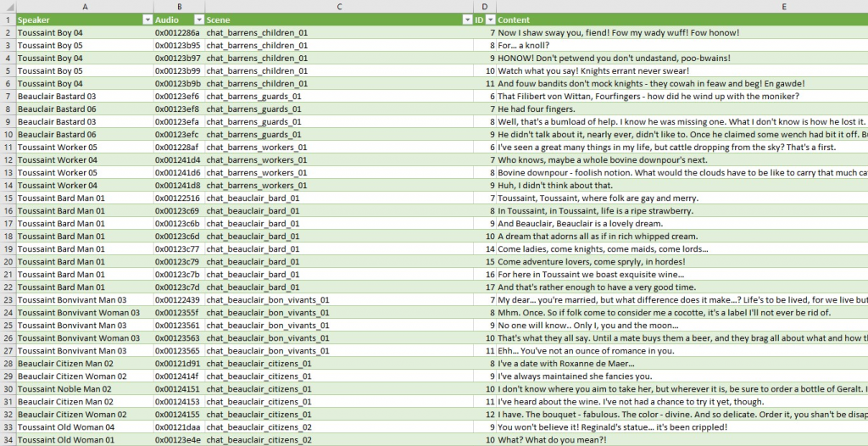Image resolution: width=868 pixels, height=446 pixels.
Task: Select column B header
Action: pos(180,7)
